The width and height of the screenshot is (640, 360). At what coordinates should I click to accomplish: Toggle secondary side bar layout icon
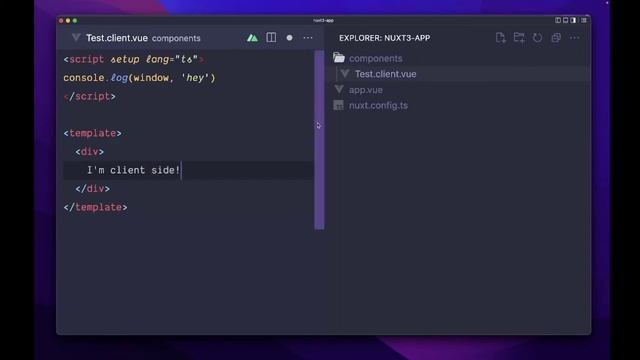click(x=573, y=20)
